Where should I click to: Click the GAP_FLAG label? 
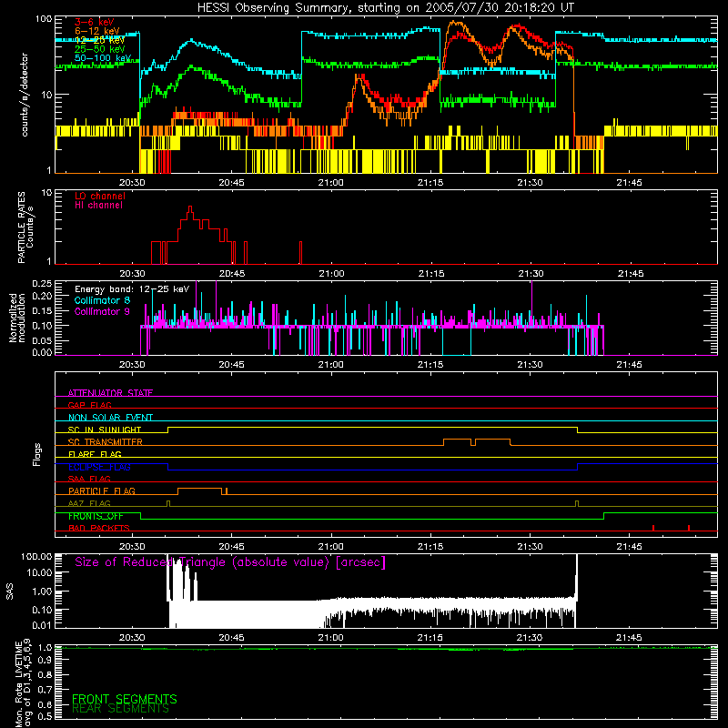point(89,405)
